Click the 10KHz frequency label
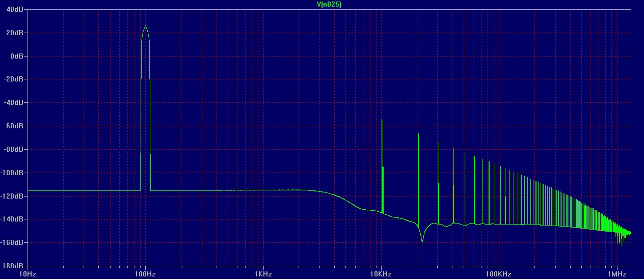 click(381, 274)
